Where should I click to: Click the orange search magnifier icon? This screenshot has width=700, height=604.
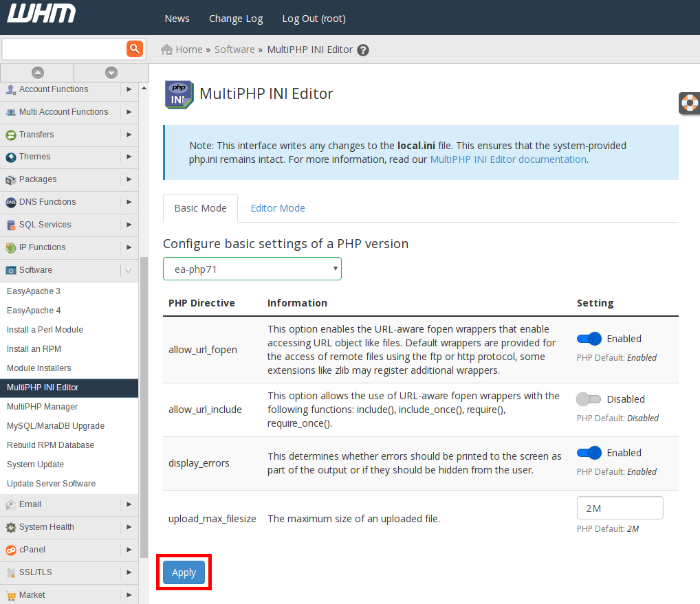click(x=134, y=49)
